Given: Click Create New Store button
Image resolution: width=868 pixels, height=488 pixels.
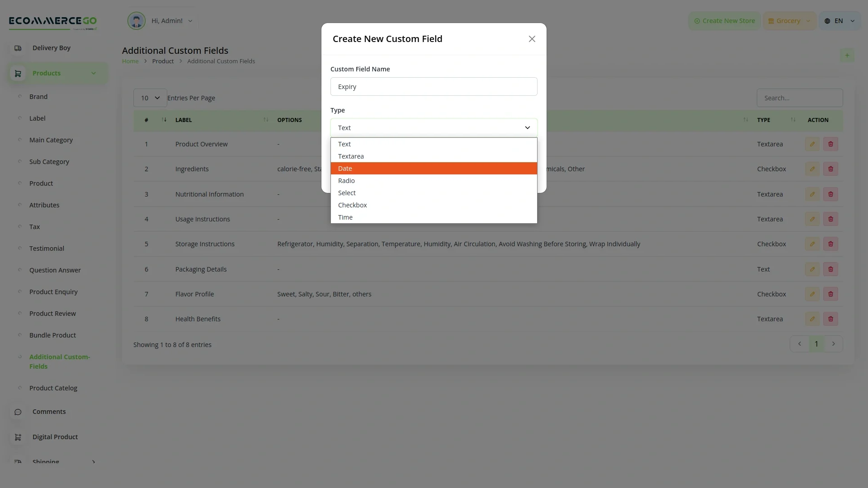Looking at the screenshot, I should pos(724,21).
